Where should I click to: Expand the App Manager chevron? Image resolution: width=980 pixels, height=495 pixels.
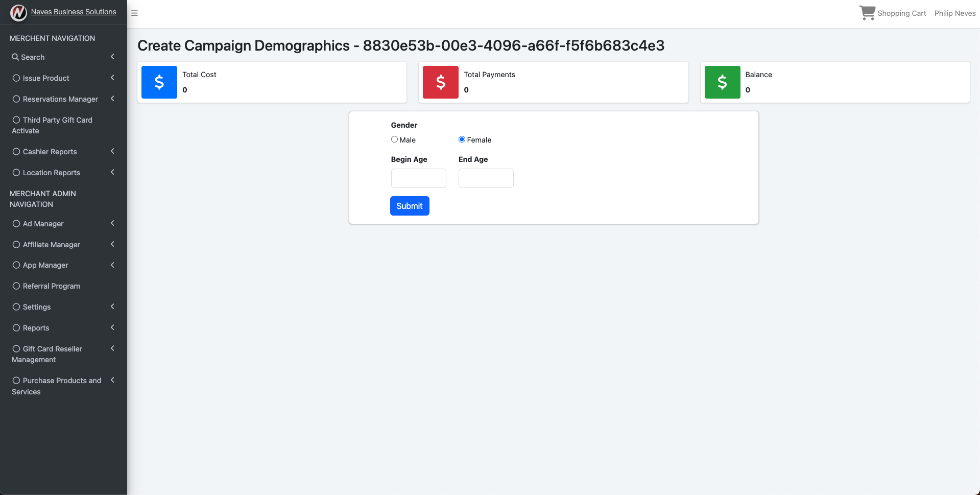(x=112, y=265)
